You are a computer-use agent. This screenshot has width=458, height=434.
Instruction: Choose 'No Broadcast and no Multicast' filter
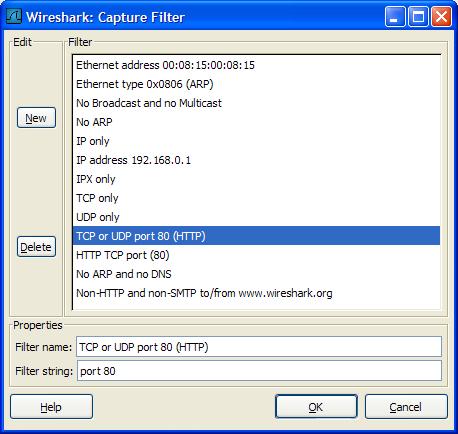[256, 103]
